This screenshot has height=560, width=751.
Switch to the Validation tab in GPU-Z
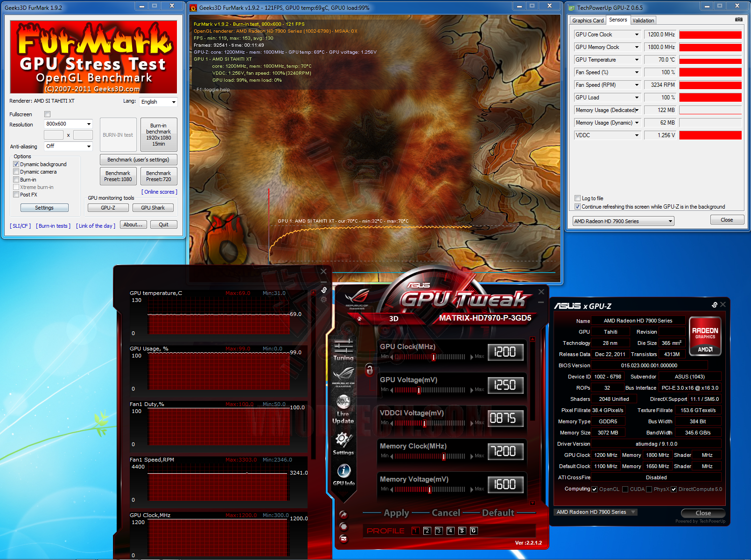(643, 20)
